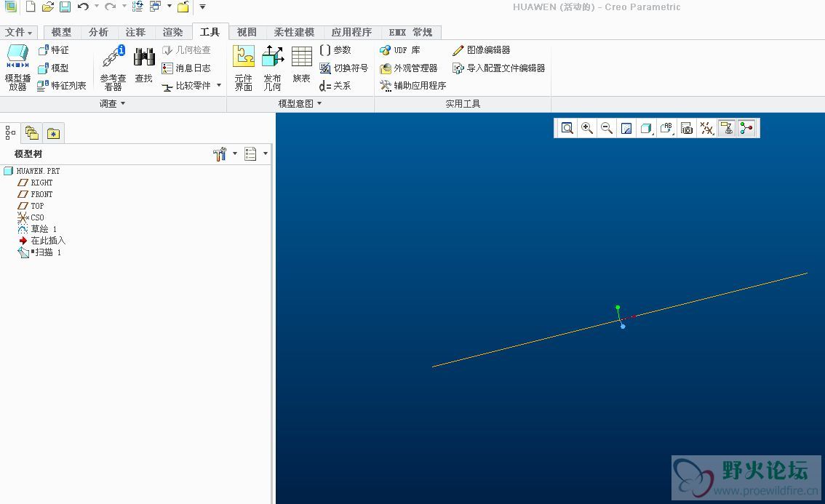Image resolution: width=825 pixels, height=504 pixels.
Task: Switch to the 柔性建模 ribbon tab
Action: [x=294, y=32]
